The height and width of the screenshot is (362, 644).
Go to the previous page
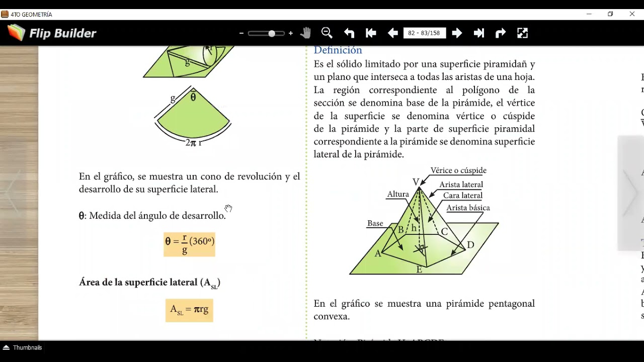click(393, 33)
